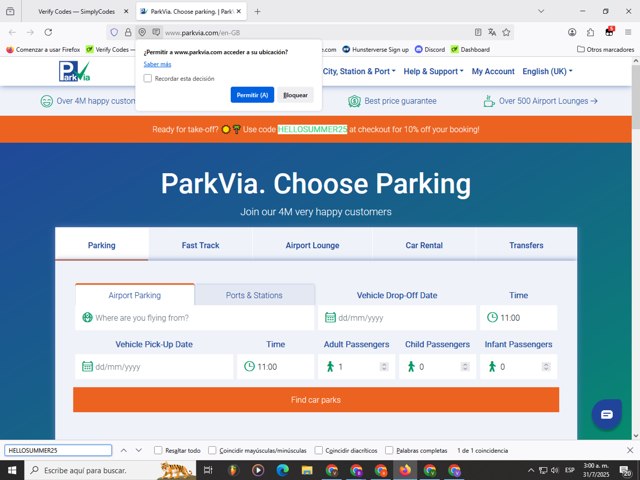Viewport: 640px width, 480px height.
Task: Switch to Verify Codes — SimplyCodes browser tab
Action: pos(77,11)
